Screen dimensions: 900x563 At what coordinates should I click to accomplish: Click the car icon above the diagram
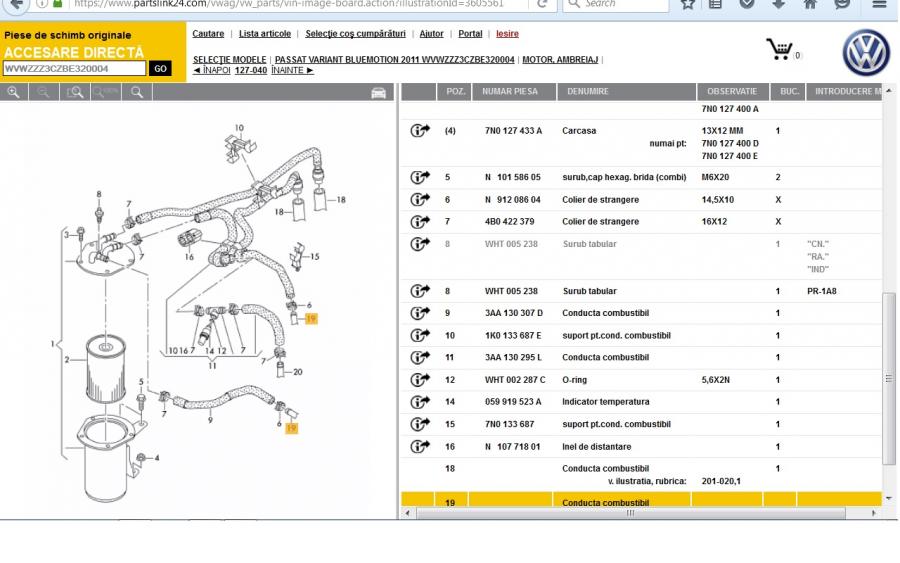pyautogui.click(x=378, y=93)
